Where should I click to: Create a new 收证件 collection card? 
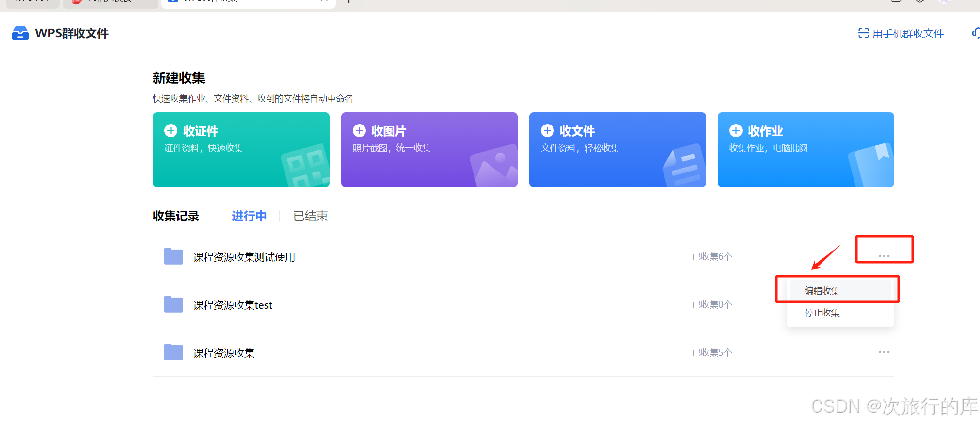point(241,150)
